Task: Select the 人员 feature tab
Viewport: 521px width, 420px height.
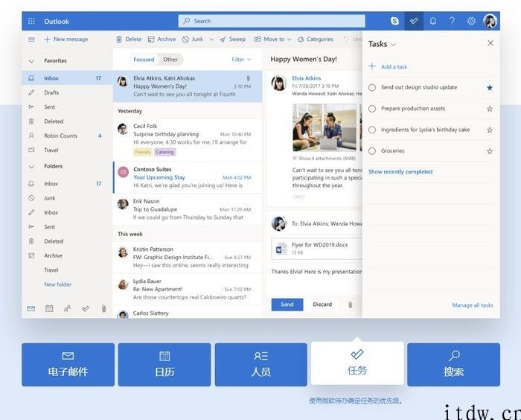Action: [x=260, y=365]
